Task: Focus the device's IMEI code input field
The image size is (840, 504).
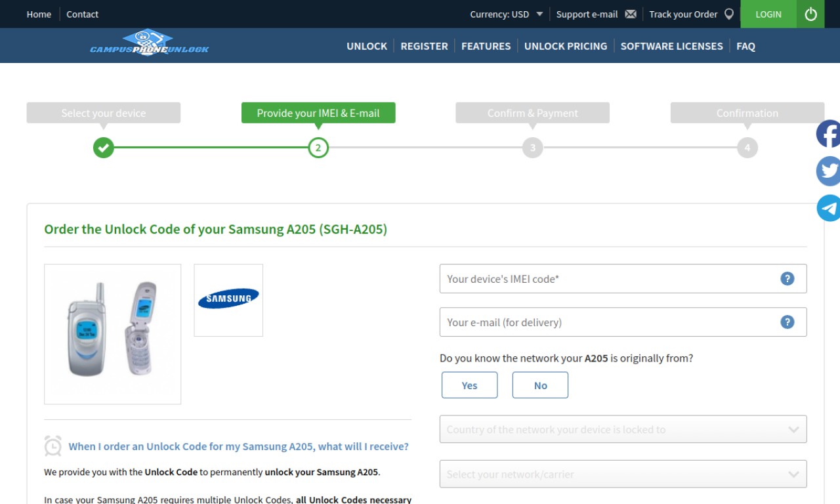Action: pyautogui.click(x=623, y=279)
